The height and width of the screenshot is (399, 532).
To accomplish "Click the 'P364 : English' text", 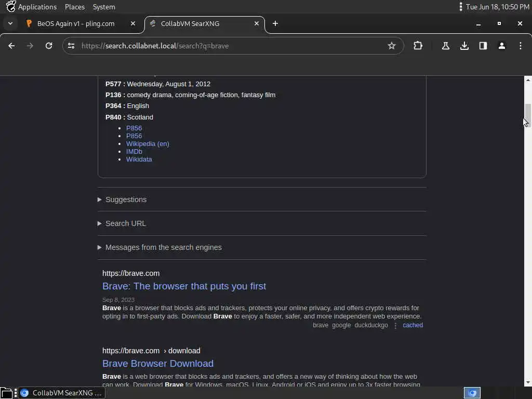I will pyautogui.click(x=127, y=106).
